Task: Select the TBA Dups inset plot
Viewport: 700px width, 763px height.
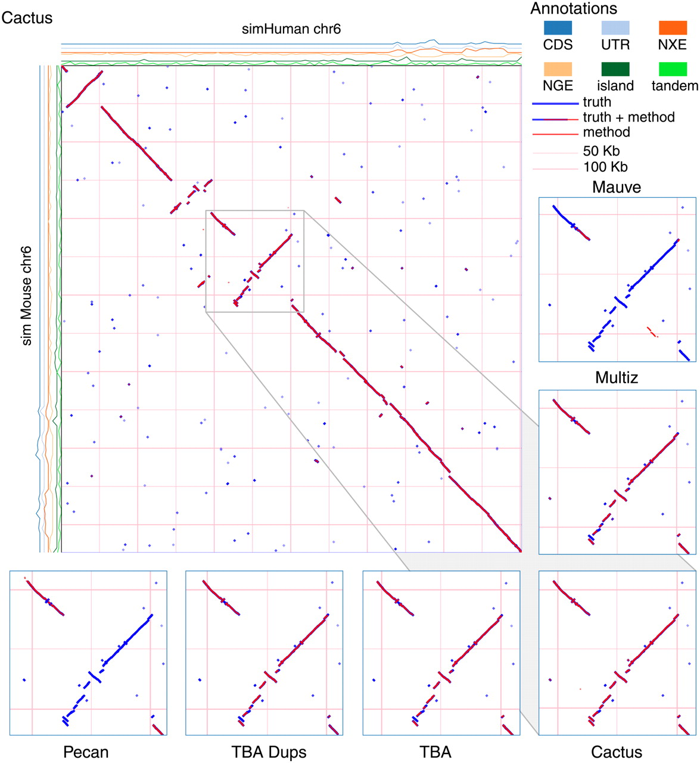Action: 265,653
